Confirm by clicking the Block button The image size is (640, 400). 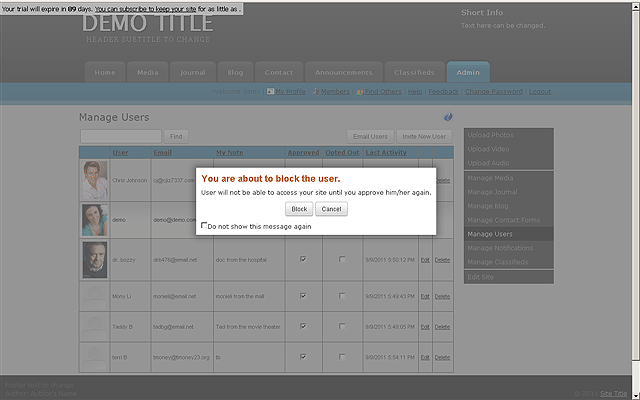pyautogui.click(x=298, y=209)
